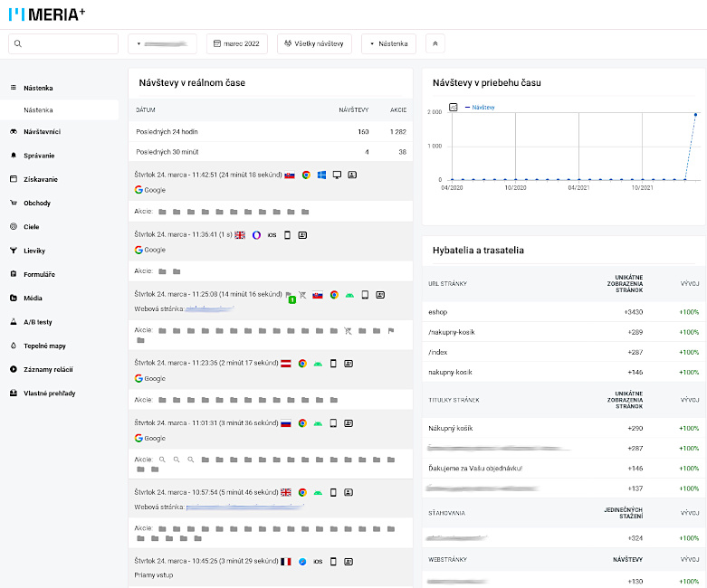Open visitor profile icon on 11:42:51 visit
707x588 pixels.
point(352,175)
